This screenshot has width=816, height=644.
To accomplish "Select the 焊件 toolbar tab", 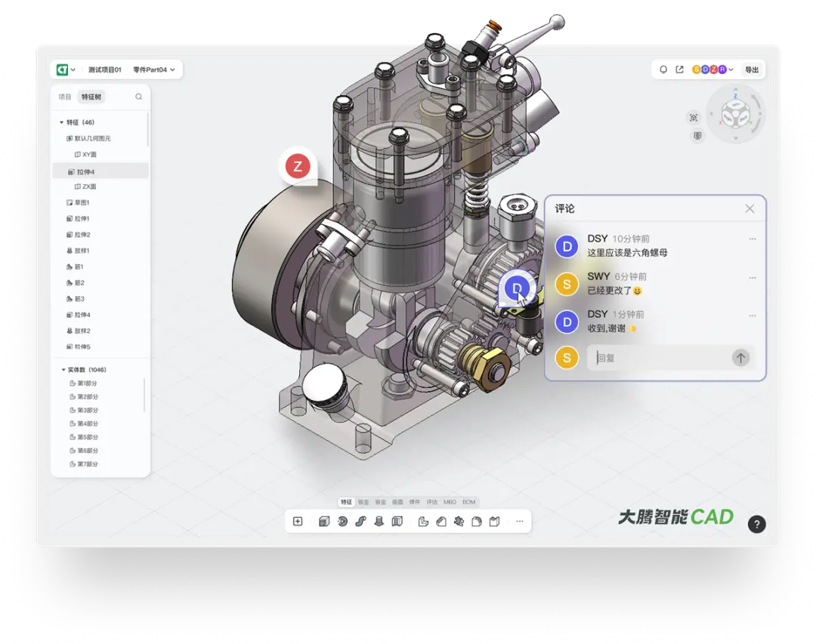I will 414,502.
